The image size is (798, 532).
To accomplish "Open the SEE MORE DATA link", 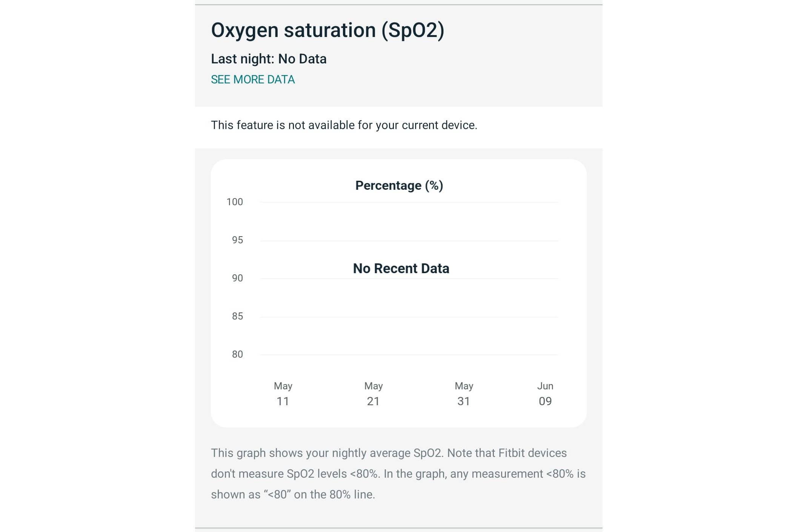I will pos(253,80).
